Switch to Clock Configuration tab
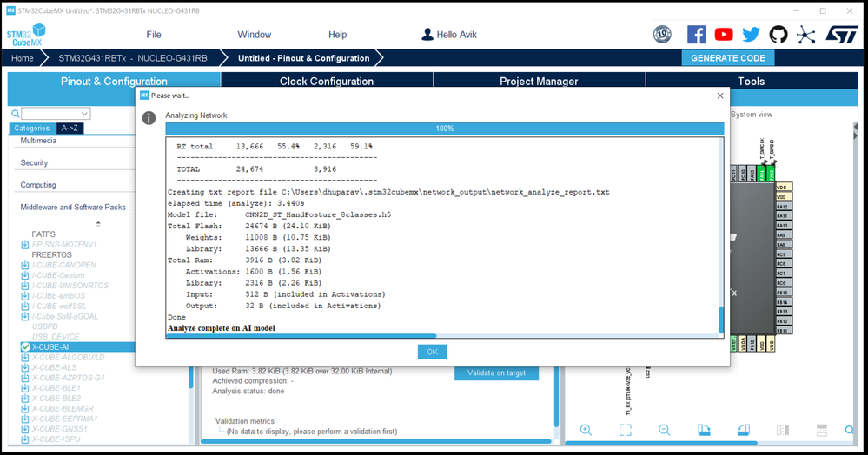 coord(327,80)
